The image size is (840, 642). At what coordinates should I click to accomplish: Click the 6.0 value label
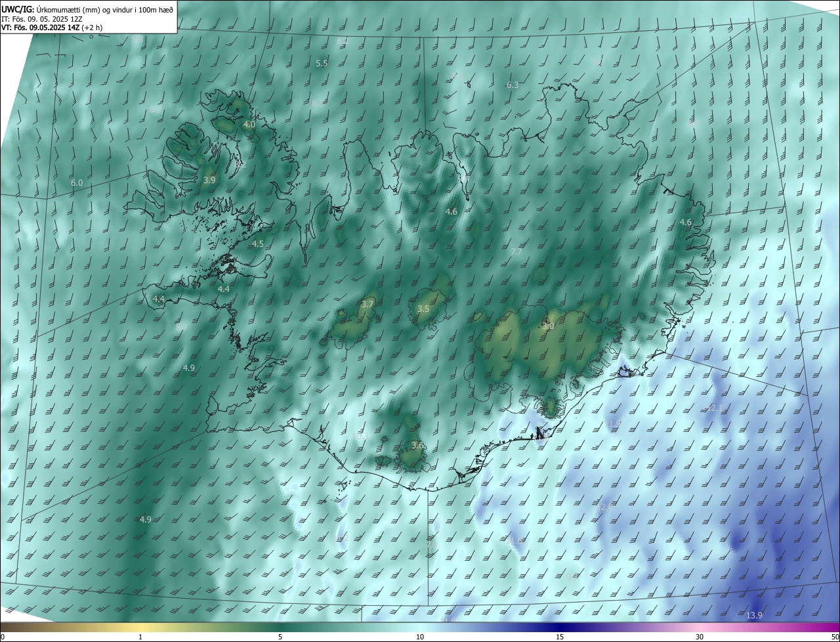coord(77,183)
